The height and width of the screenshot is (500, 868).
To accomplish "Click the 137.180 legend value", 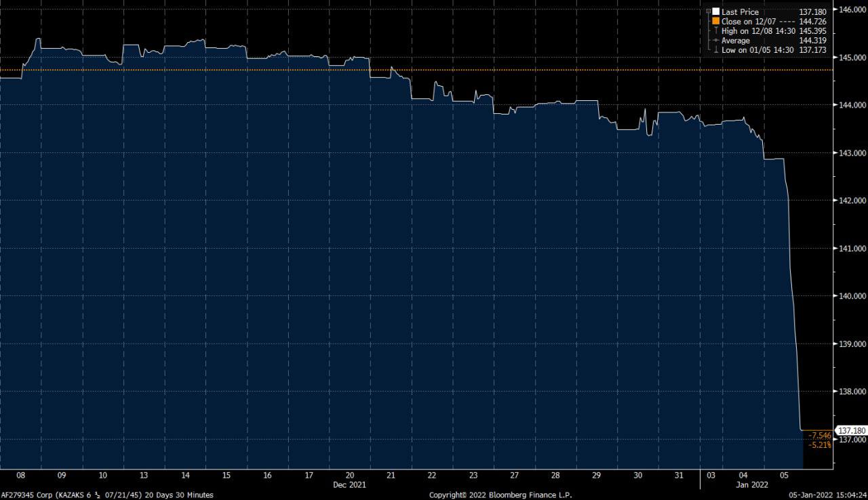I will [813, 12].
